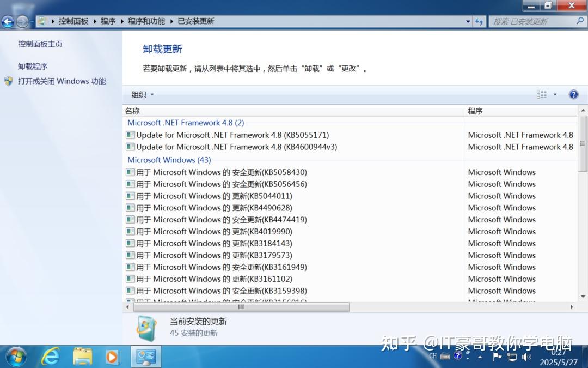Open the volume speaker icon

pyautogui.click(x=525, y=357)
